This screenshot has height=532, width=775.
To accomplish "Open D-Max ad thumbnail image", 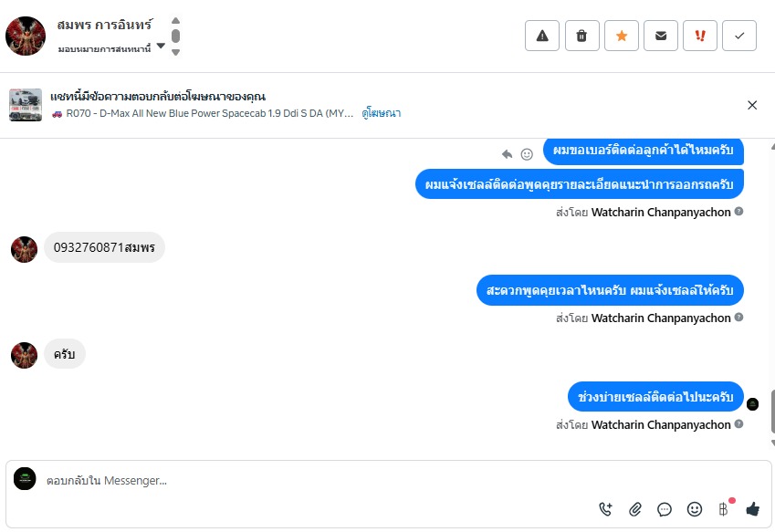I will point(26,105).
